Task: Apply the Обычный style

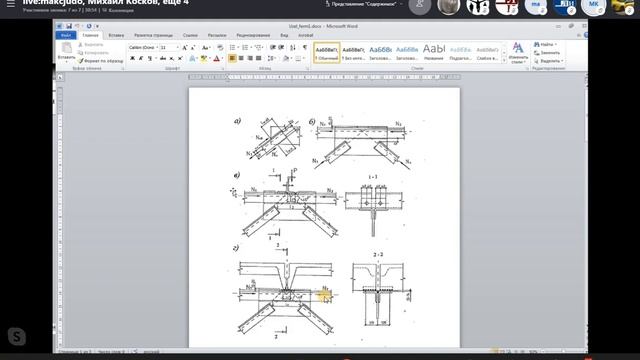Action: click(327, 53)
